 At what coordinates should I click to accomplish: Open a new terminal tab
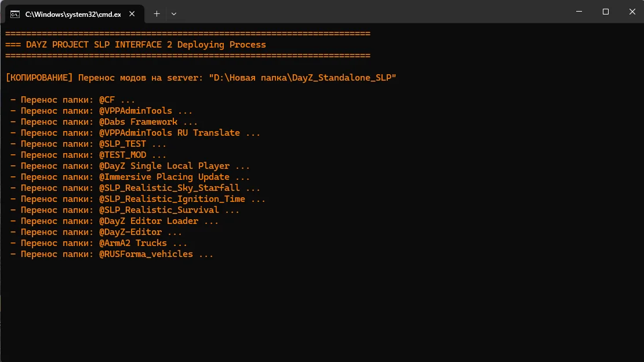(157, 14)
